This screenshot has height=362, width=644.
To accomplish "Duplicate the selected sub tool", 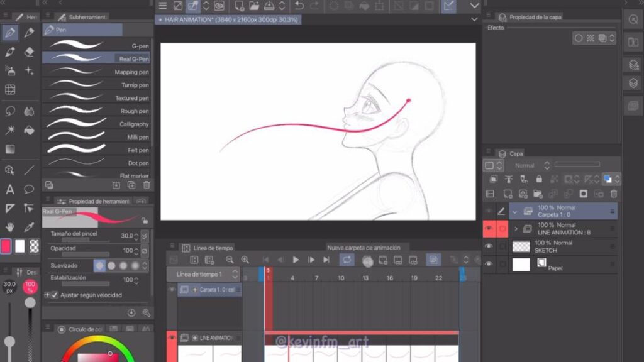I will [131, 185].
